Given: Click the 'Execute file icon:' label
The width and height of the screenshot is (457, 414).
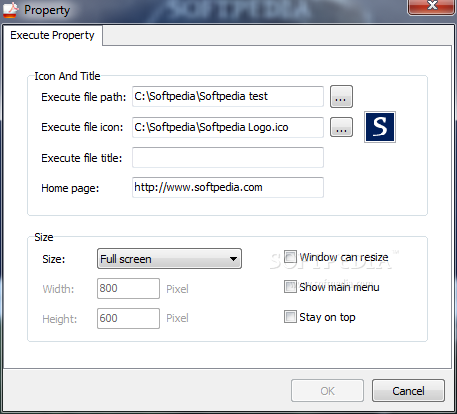Looking at the screenshot, I should tap(82, 127).
